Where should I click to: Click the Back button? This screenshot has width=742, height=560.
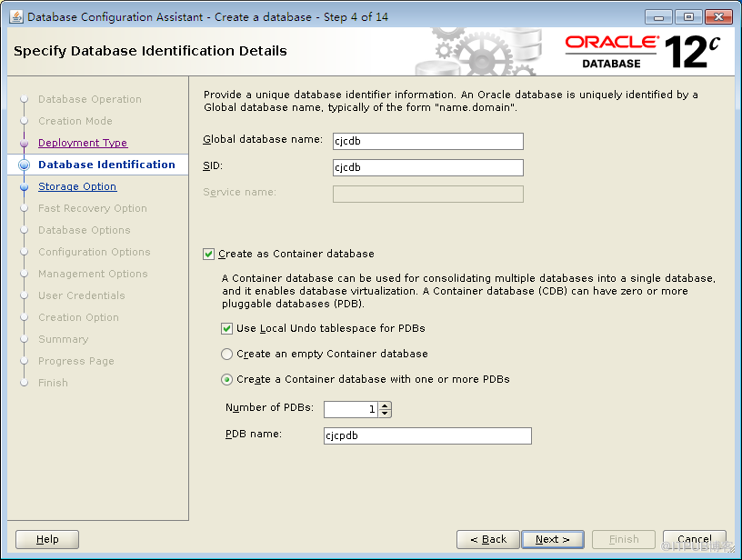point(488,539)
